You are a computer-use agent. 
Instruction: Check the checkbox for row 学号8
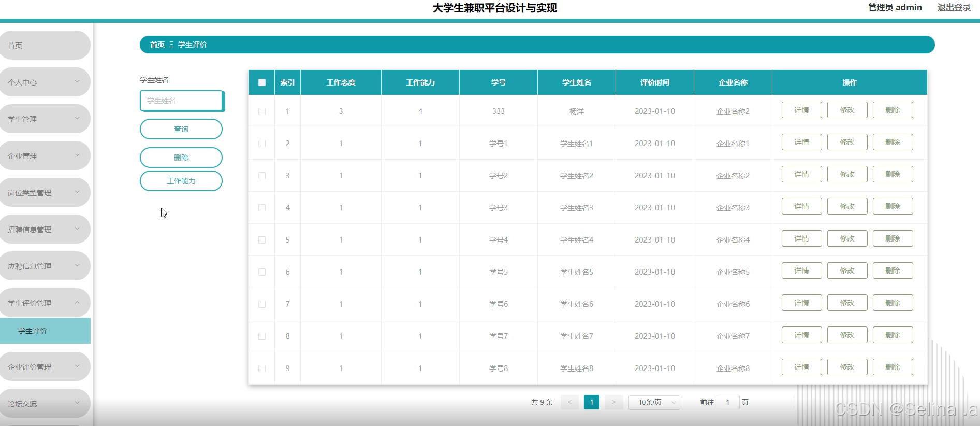click(262, 368)
